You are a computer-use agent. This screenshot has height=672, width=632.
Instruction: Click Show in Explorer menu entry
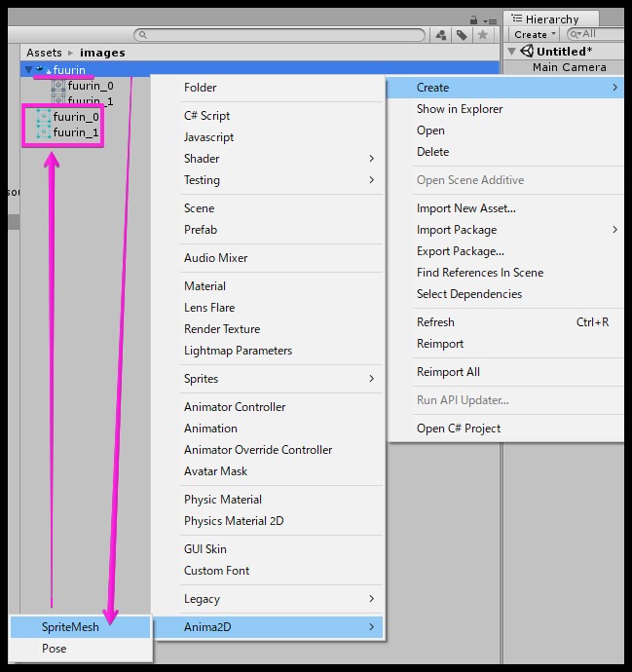460,109
